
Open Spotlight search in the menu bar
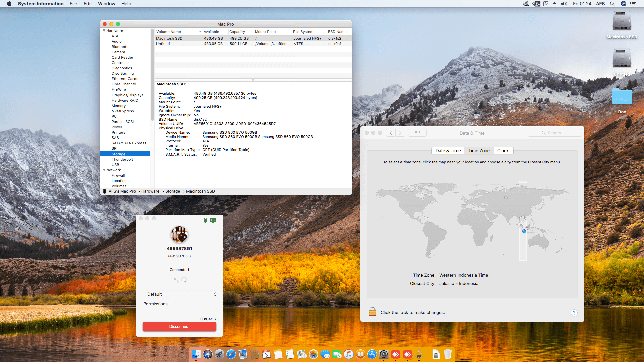(x=612, y=4)
